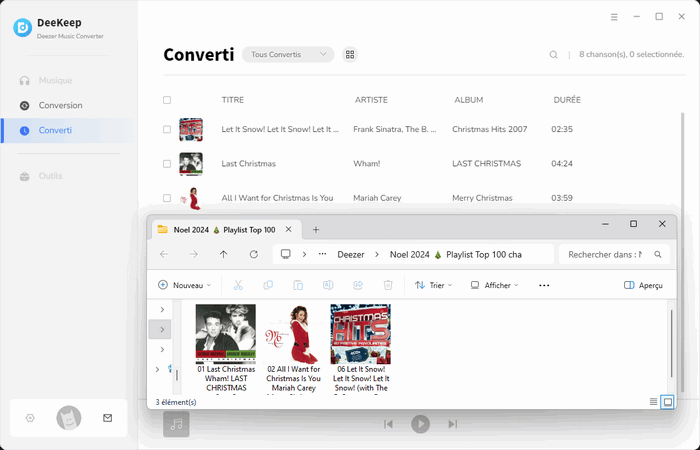The height and width of the screenshot is (450, 700).
Task: Click the Christmas Hits album cover in list
Action: point(191,129)
